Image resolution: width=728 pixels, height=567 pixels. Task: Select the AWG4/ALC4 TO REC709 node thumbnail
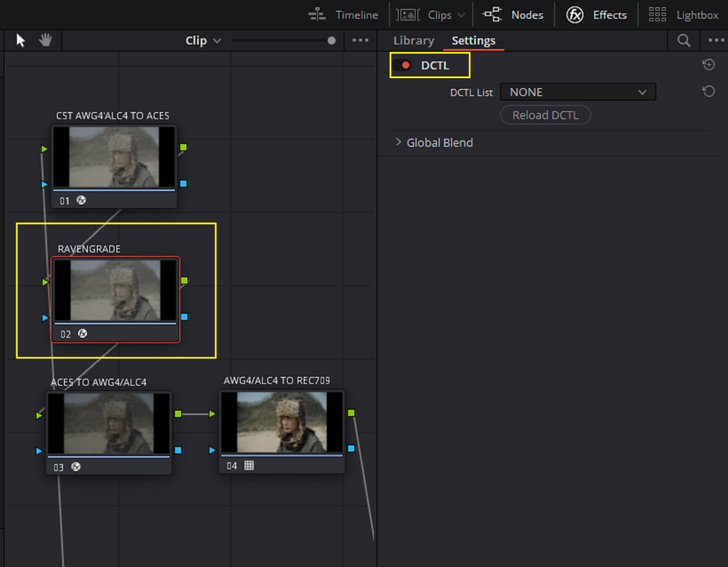tap(282, 422)
